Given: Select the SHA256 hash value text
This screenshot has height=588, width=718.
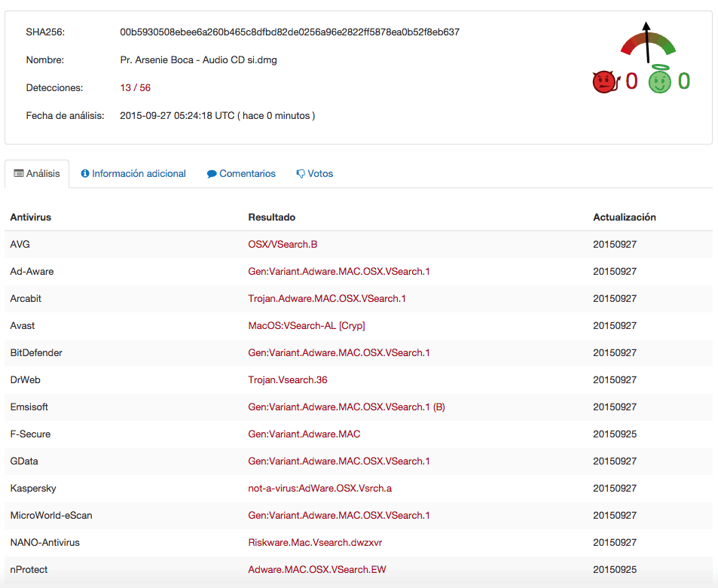Looking at the screenshot, I should click(x=289, y=32).
